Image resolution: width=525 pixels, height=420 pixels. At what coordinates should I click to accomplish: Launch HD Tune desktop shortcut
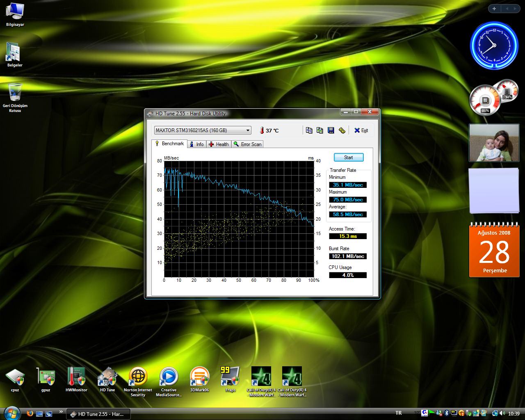tap(107, 380)
